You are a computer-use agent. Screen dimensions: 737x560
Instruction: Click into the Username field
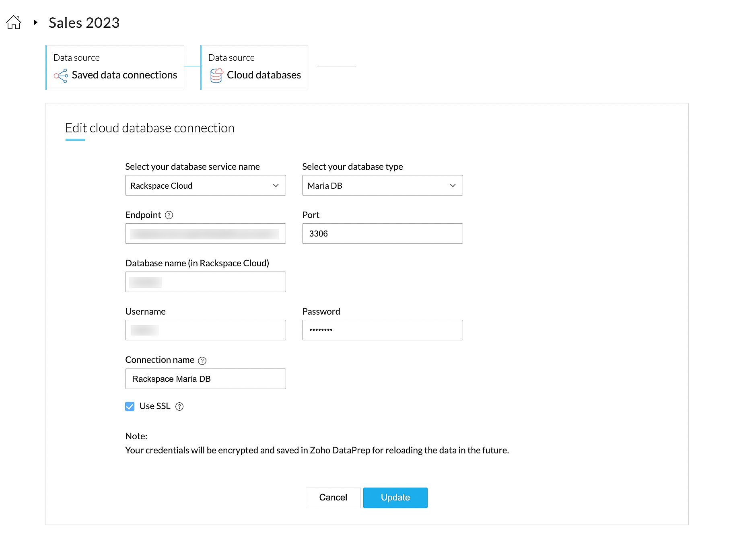[205, 330]
